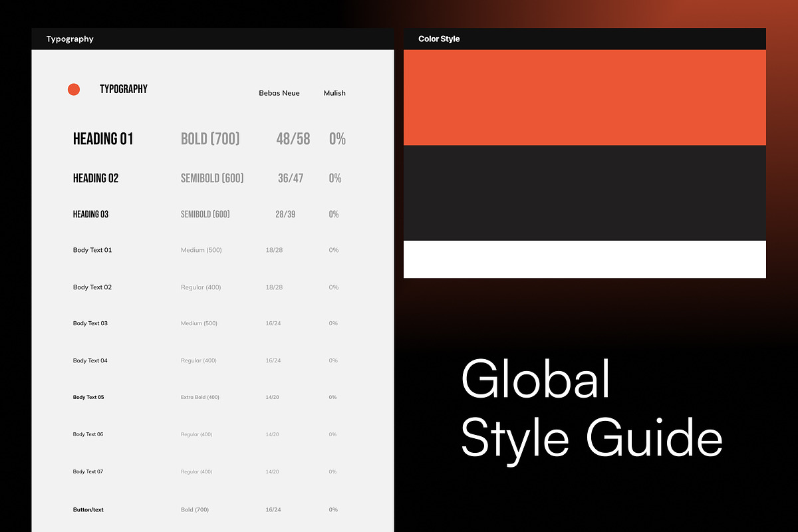This screenshot has width=798, height=532.
Task: Click the Bebas Neue font label
Action: (x=279, y=93)
